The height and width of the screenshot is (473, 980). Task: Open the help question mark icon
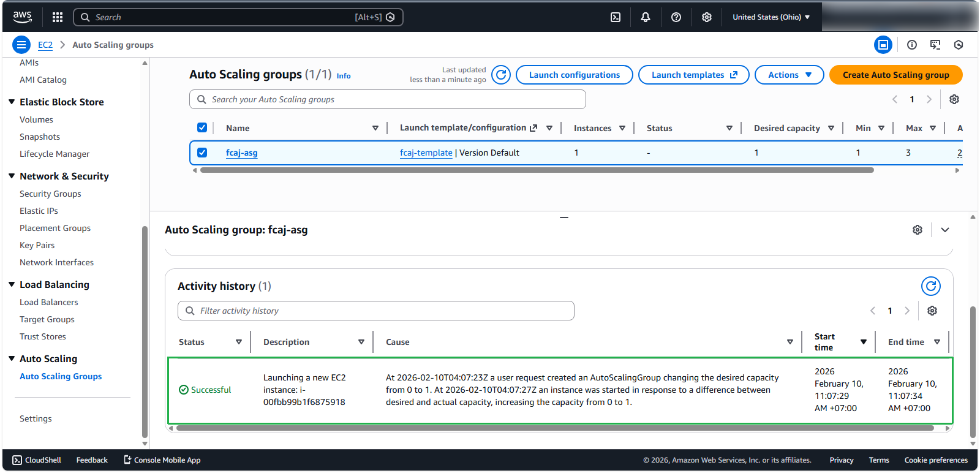point(676,17)
